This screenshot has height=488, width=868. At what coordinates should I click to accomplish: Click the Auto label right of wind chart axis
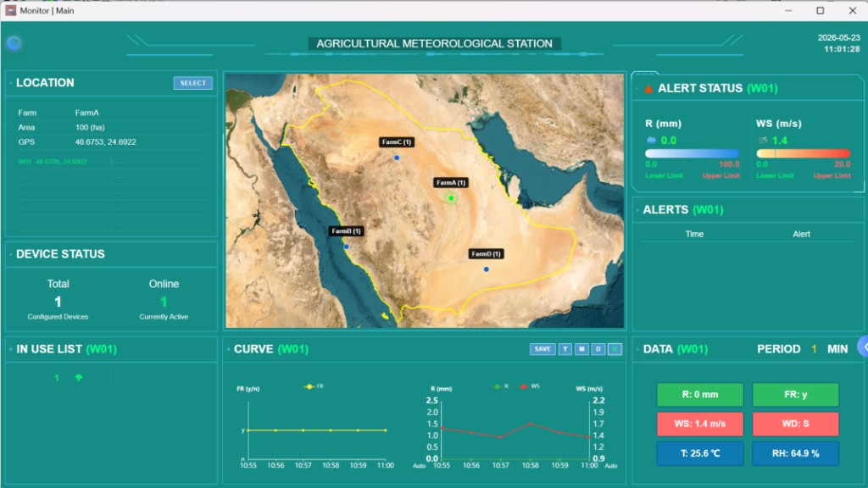click(610, 466)
